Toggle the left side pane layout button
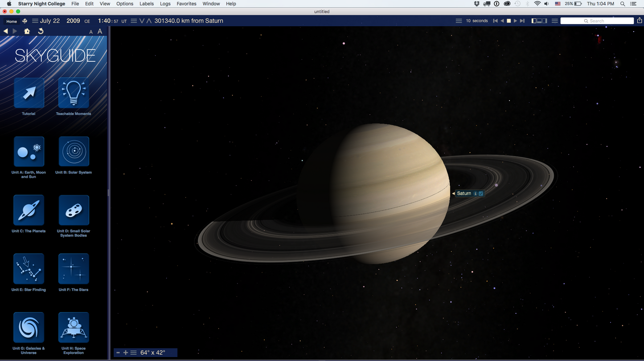The width and height of the screenshot is (644, 361). (534, 21)
